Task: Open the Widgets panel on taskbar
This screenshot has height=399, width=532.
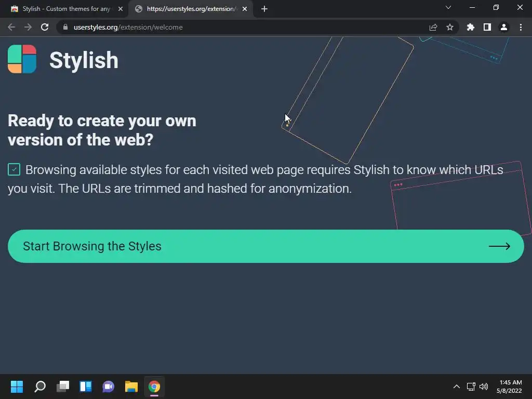Action: [x=86, y=387]
